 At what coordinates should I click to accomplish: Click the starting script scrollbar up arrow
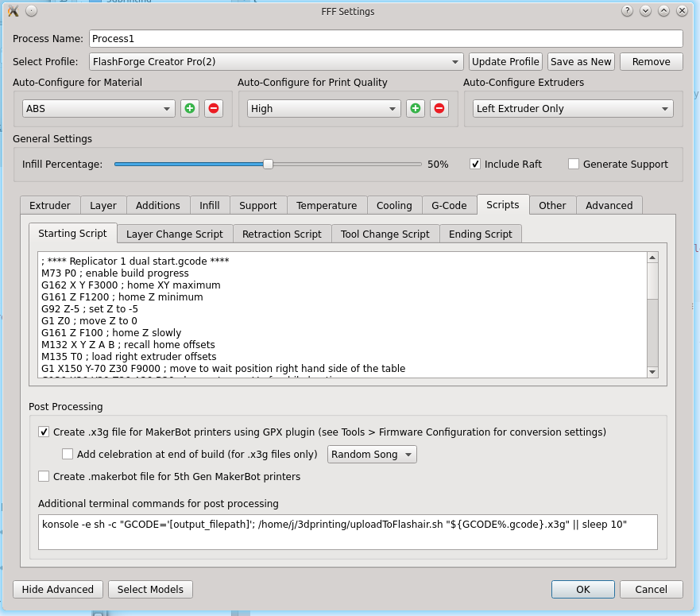coord(652,258)
